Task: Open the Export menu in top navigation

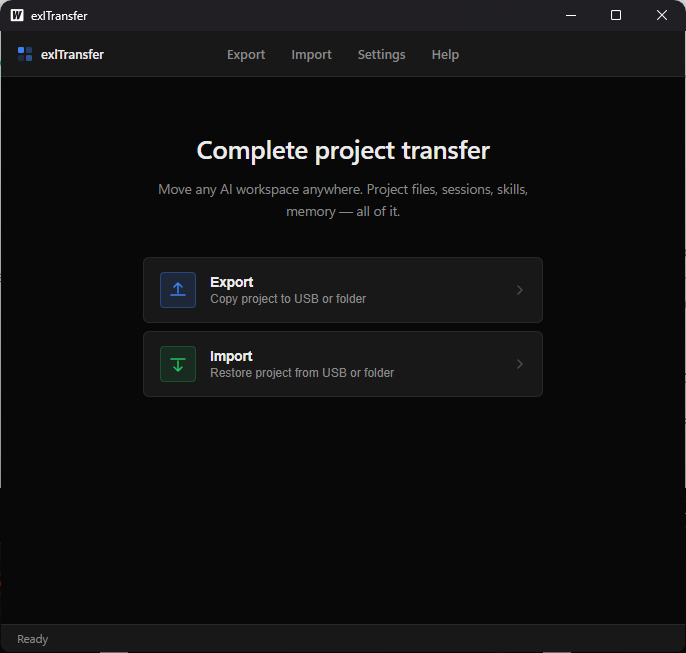Action: coord(246,55)
